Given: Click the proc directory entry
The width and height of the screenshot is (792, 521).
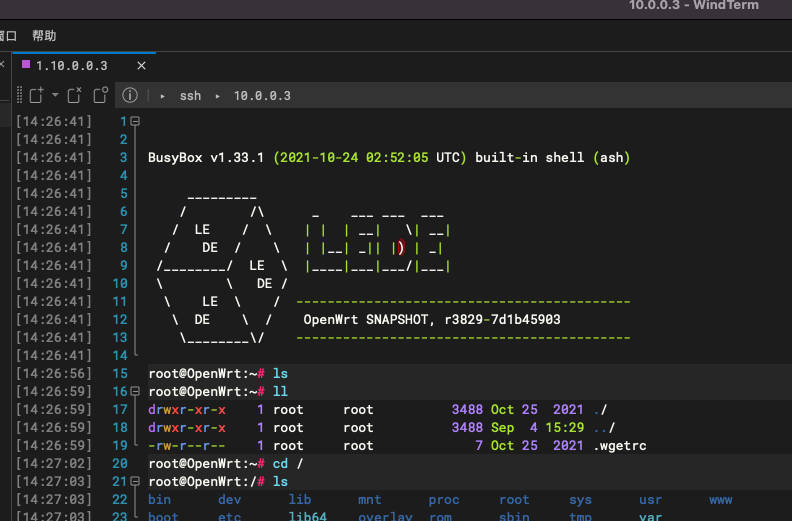Looking at the screenshot, I should [444, 500].
